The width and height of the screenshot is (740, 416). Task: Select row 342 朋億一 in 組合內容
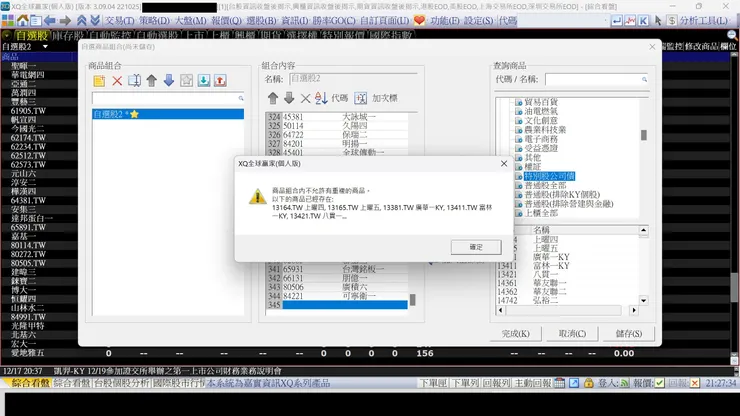click(336, 278)
